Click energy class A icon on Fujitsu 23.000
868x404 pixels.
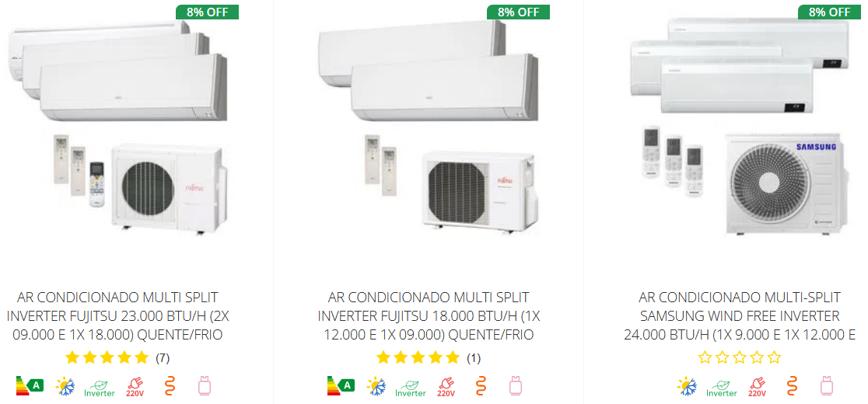click(30, 386)
